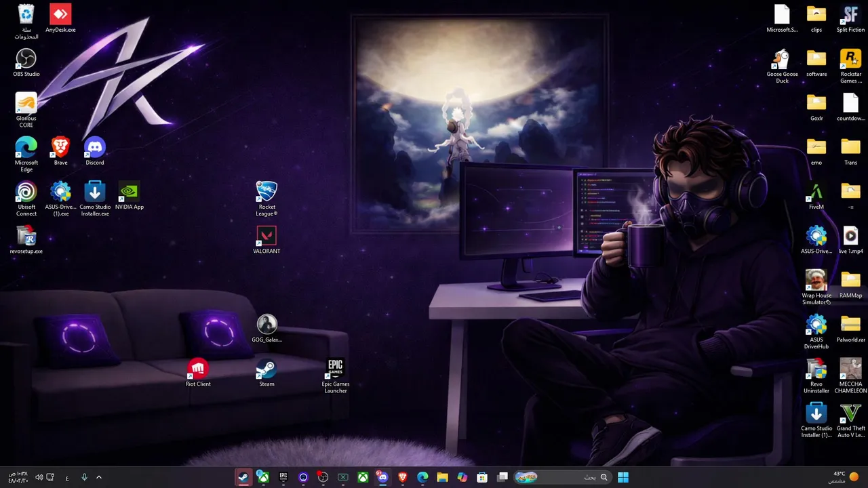
Task: Select the Grand Theft Auto V shortcut
Action: click(x=850, y=420)
